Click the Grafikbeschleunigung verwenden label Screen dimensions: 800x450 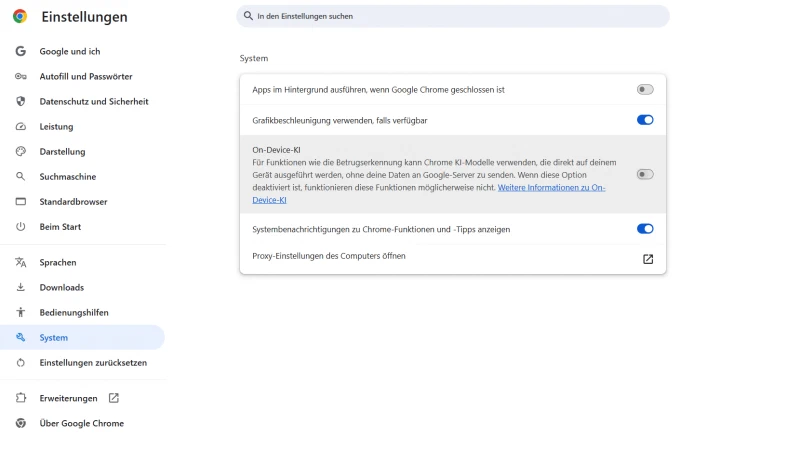340,120
